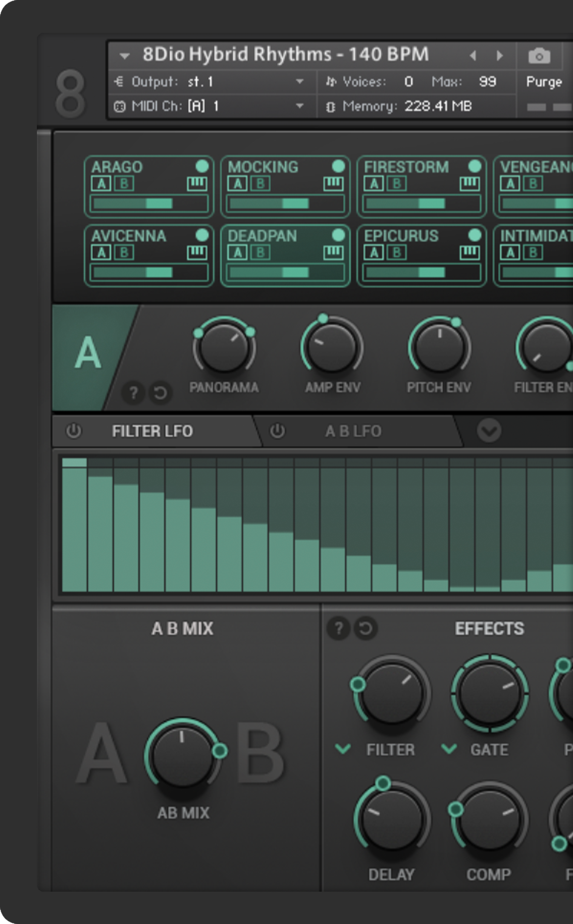The width and height of the screenshot is (573, 924).
Task: Select layer B on AVICENNA slot
Action: (x=124, y=252)
